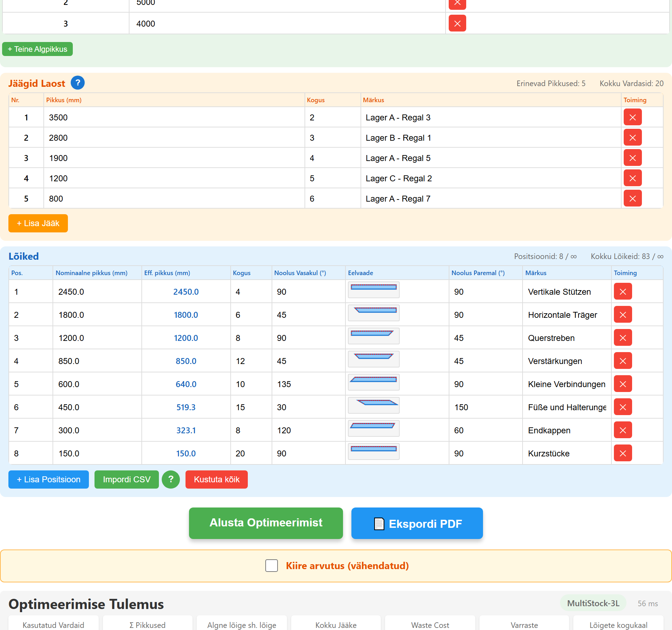Image resolution: width=672 pixels, height=630 pixels.
Task: Remove cut position Querstreben
Action: pos(623,338)
